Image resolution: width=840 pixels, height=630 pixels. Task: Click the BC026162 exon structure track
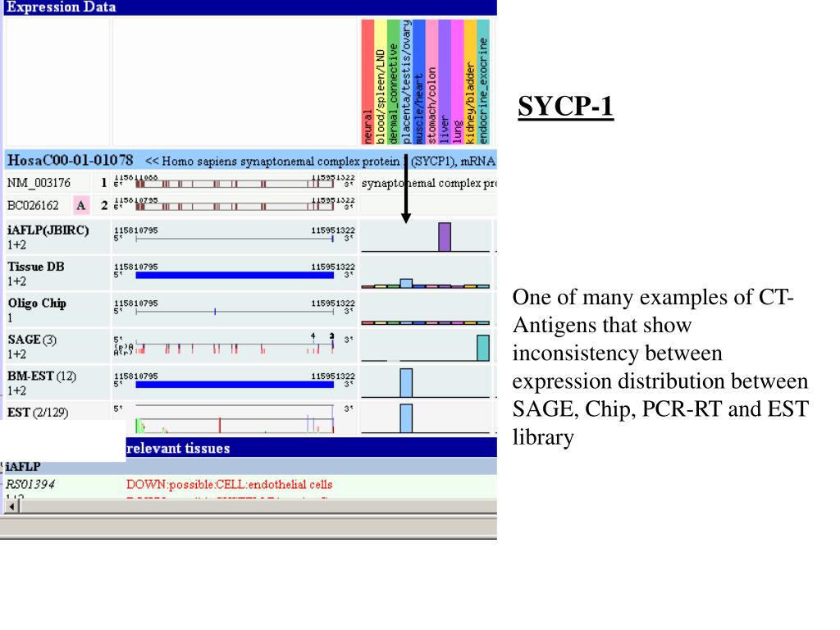(235, 206)
